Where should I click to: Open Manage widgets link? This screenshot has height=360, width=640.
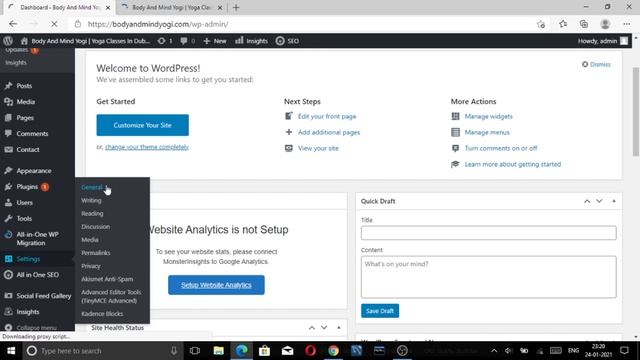coord(489,116)
